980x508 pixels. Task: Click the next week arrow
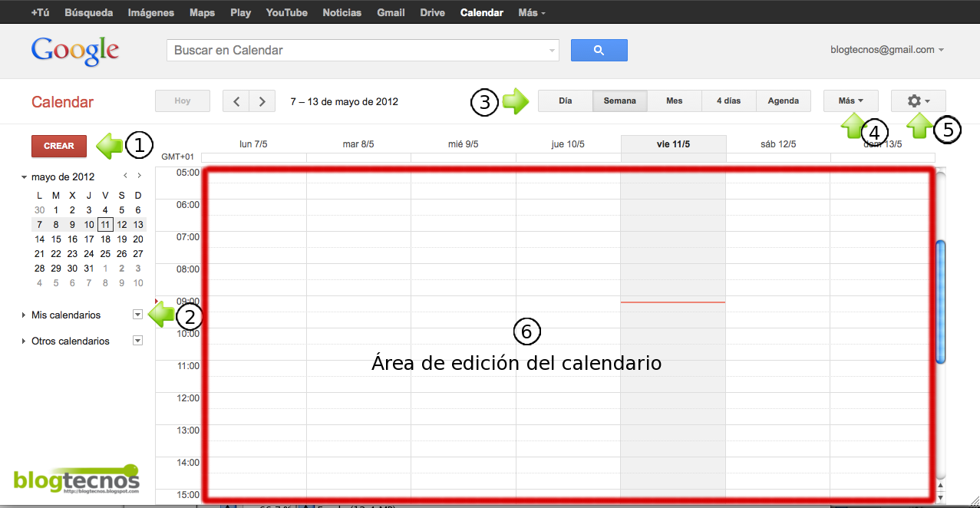(x=261, y=101)
